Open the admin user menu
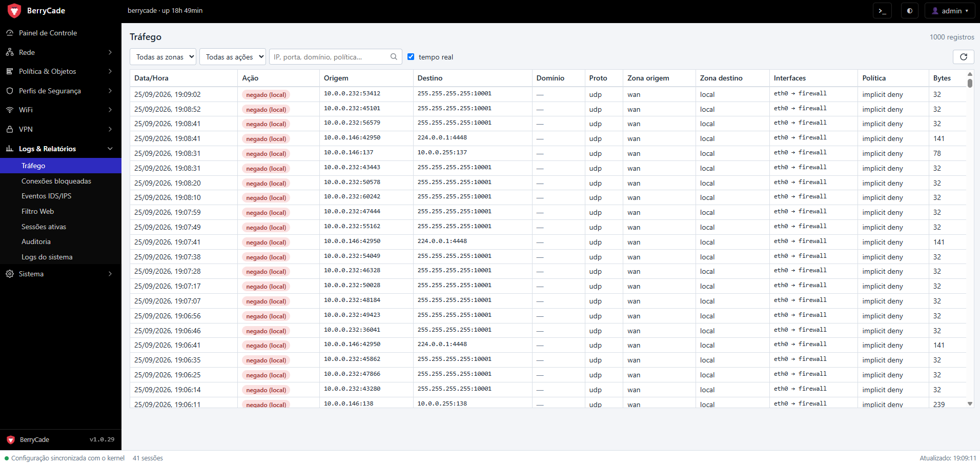Image resolution: width=980 pixels, height=465 pixels. pyautogui.click(x=950, y=11)
